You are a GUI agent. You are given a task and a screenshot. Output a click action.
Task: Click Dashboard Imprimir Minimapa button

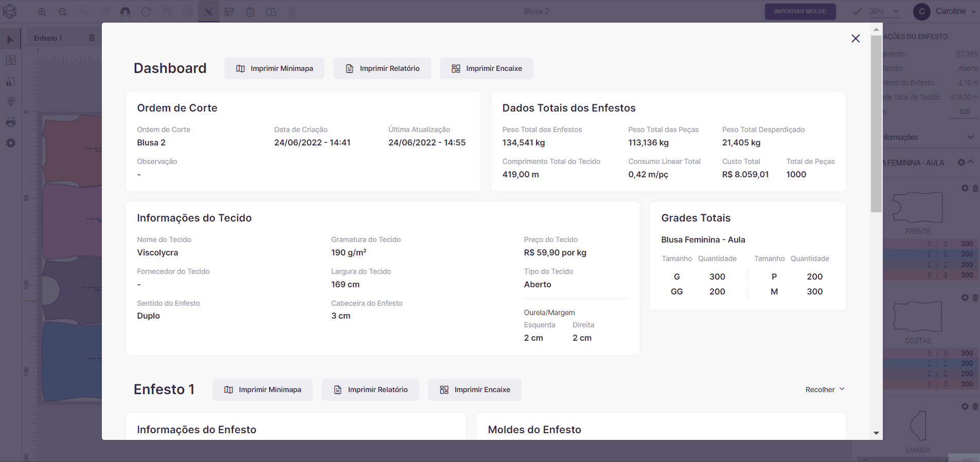coord(274,68)
